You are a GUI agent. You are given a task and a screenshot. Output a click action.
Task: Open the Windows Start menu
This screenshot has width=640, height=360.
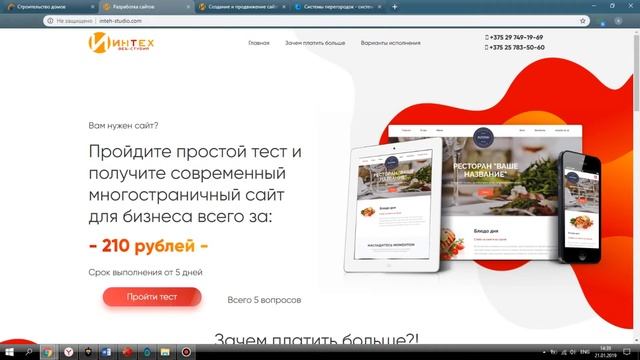(9, 352)
